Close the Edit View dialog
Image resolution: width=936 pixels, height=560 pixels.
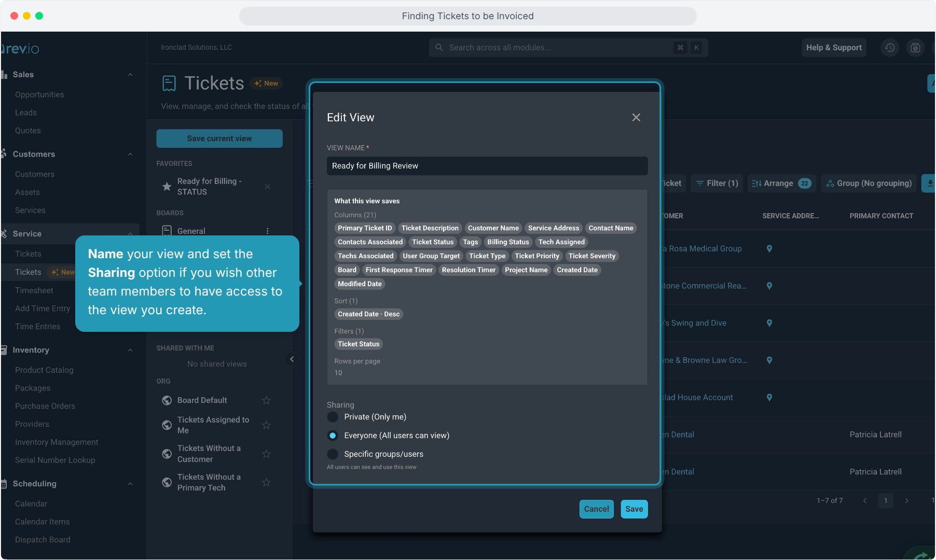[636, 118]
